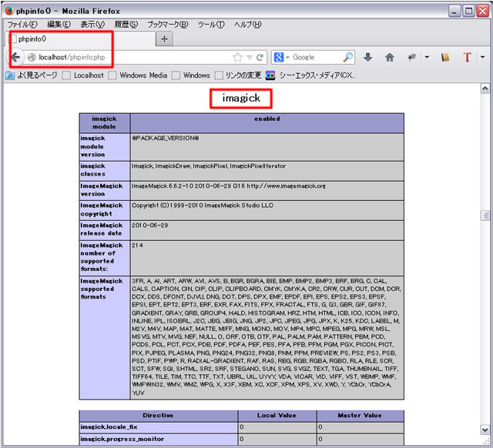Viewport: 493px width, 448px height.
Task: Click the imagick heading text
Action: coord(241,98)
